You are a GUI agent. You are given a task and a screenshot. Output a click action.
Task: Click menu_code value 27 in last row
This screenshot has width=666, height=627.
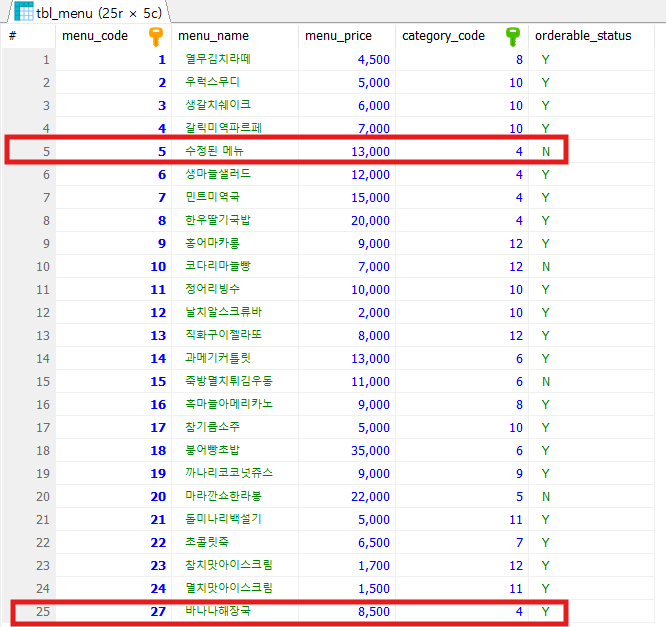tap(158, 611)
